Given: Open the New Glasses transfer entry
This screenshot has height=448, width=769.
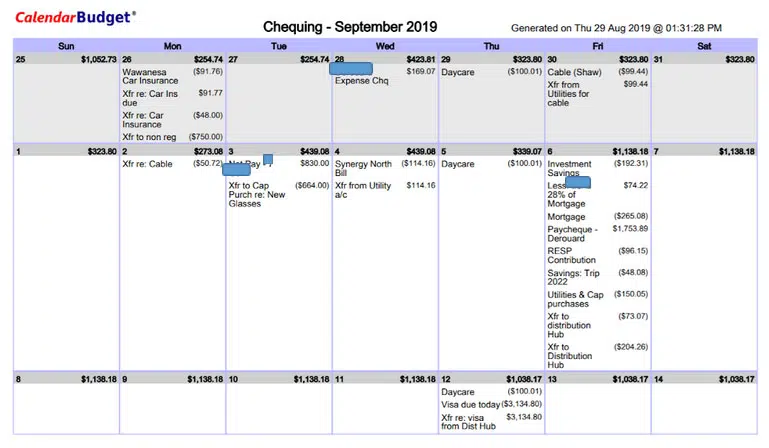Looking at the screenshot, I should tap(257, 194).
